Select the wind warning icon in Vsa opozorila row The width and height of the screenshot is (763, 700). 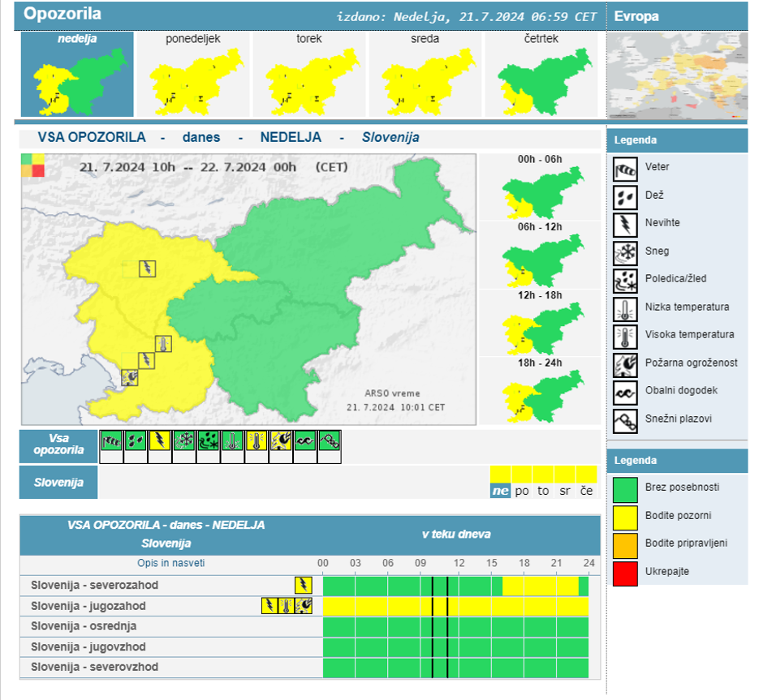[x=111, y=441]
